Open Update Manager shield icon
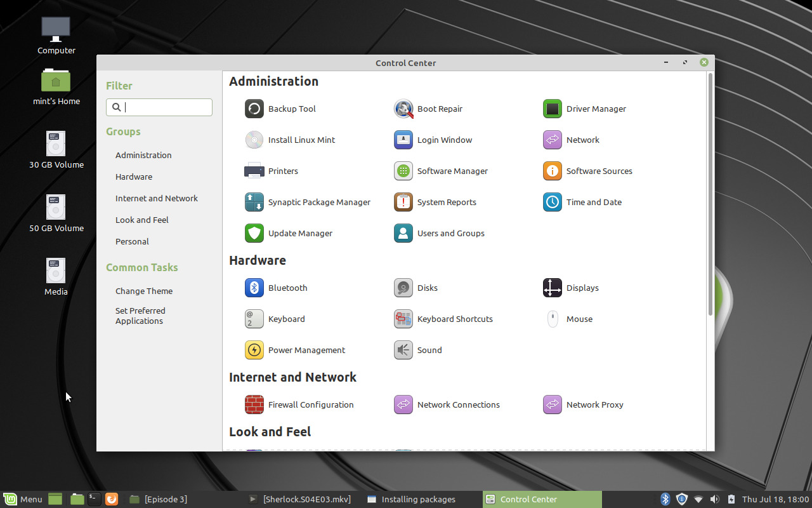 click(254, 233)
